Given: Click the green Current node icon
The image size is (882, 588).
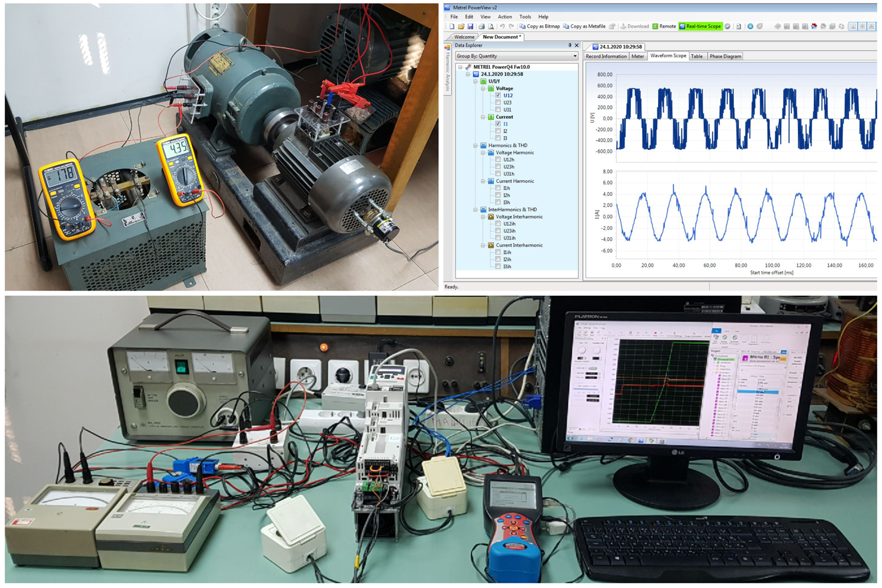Looking at the screenshot, I should [x=491, y=117].
